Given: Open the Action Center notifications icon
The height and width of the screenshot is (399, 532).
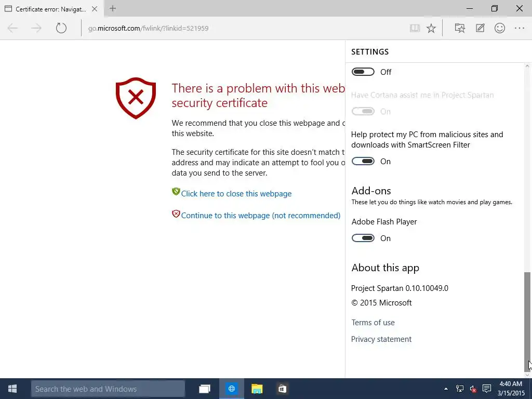Looking at the screenshot, I should [x=487, y=389].
